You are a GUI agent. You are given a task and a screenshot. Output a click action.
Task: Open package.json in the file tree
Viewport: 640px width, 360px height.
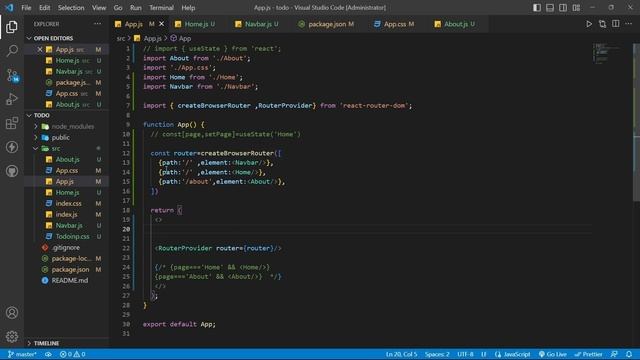[x=70, y=269]
